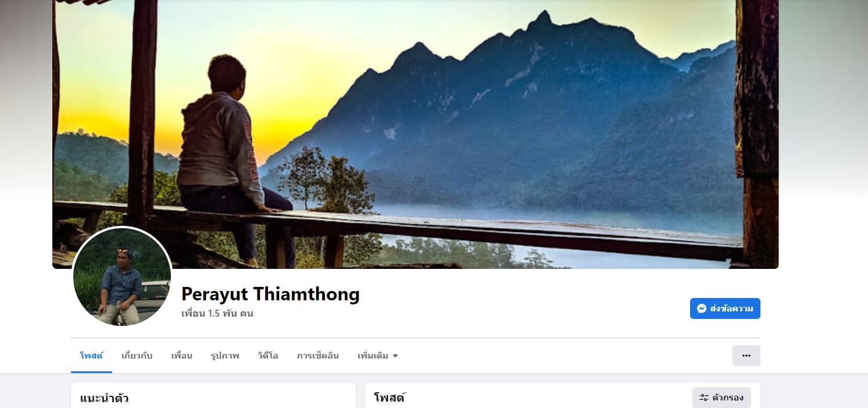Open the three-dots profile options menu
The width and height of the screenshot is (868, 408).
pyautogui.click(x=746, y=356)
